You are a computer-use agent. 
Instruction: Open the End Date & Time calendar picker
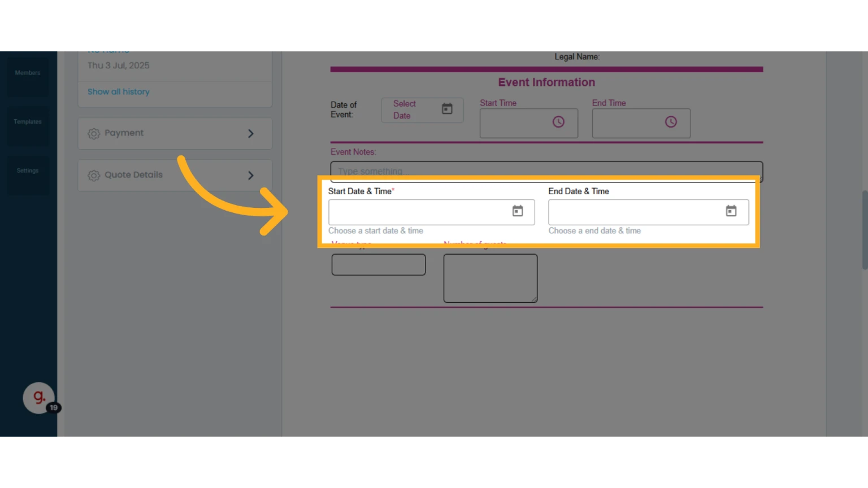coord(731,211)
